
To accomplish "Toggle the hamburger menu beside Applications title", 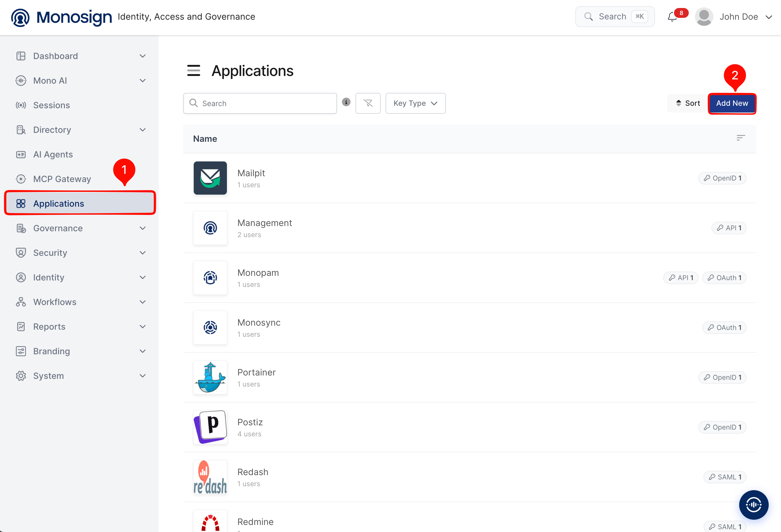I will 194,71.
